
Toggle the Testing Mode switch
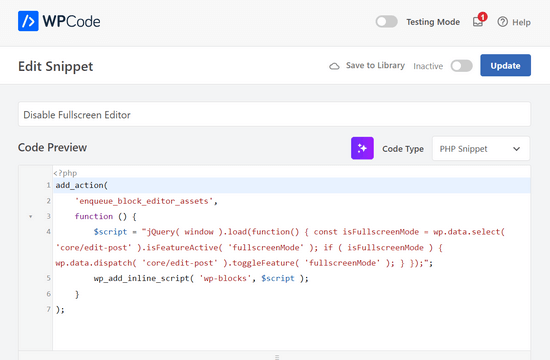click(386, 22)
